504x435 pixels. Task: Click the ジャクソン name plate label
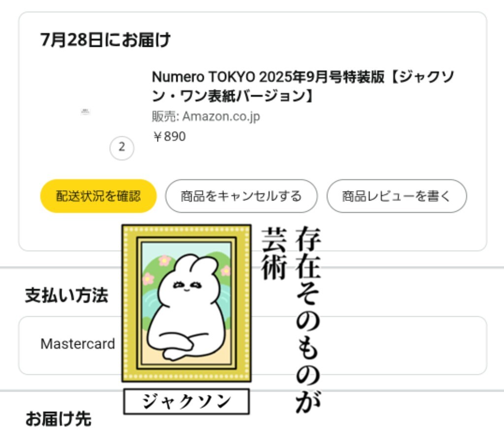(187, 402)
